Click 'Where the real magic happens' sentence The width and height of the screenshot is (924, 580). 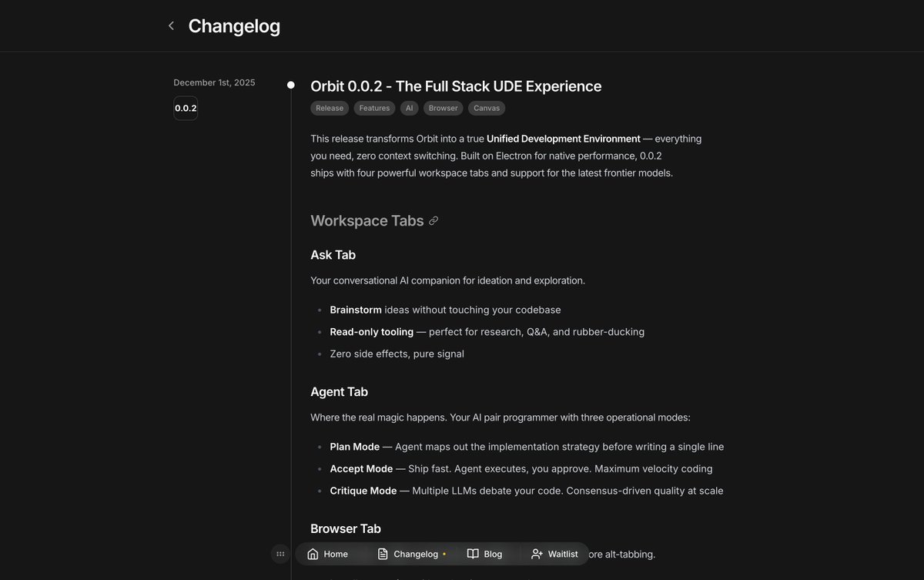pyautogui.click(x=500, y=417)
